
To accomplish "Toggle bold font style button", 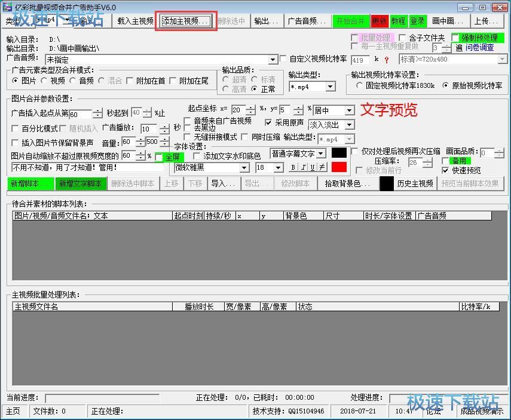I will (293, 167).
